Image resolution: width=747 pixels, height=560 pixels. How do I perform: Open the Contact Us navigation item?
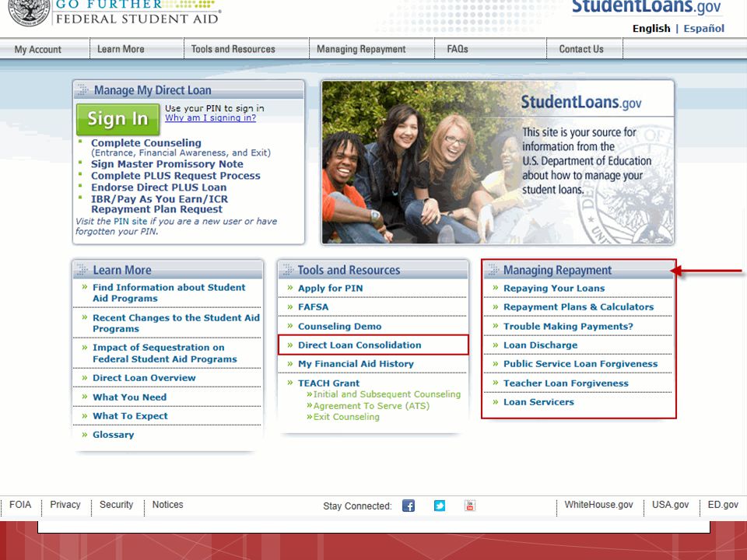pyautogui.click(x=581, y=49)
